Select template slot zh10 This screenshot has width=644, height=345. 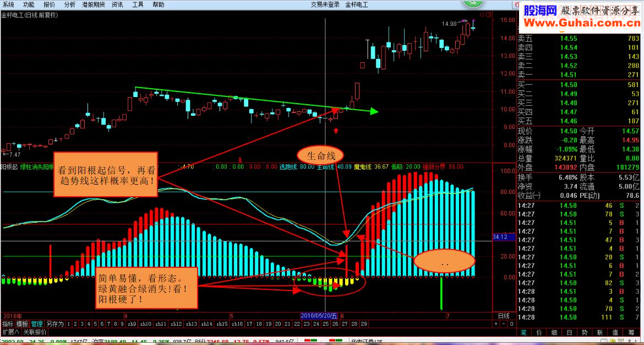pos(146,324)
